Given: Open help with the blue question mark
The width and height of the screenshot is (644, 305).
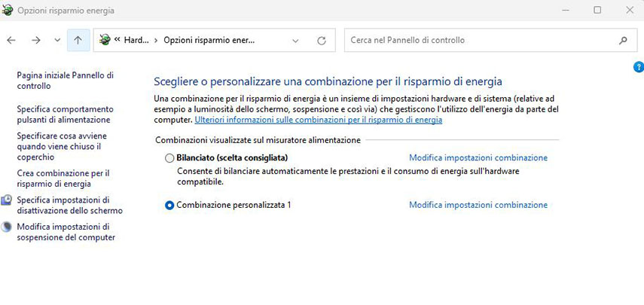Looking at the screenshot, I should pos(639,67).
